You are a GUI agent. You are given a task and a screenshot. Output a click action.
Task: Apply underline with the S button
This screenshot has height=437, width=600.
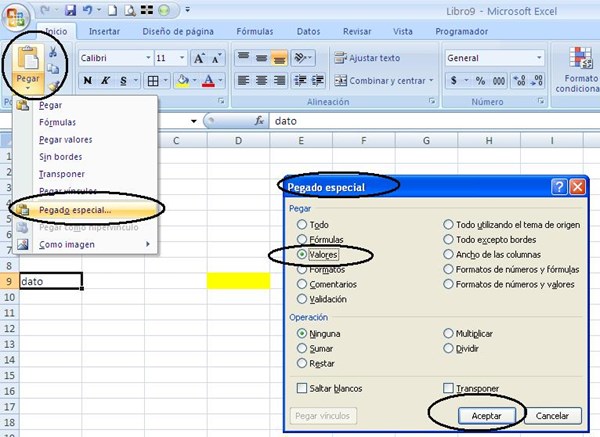(123, 81)
